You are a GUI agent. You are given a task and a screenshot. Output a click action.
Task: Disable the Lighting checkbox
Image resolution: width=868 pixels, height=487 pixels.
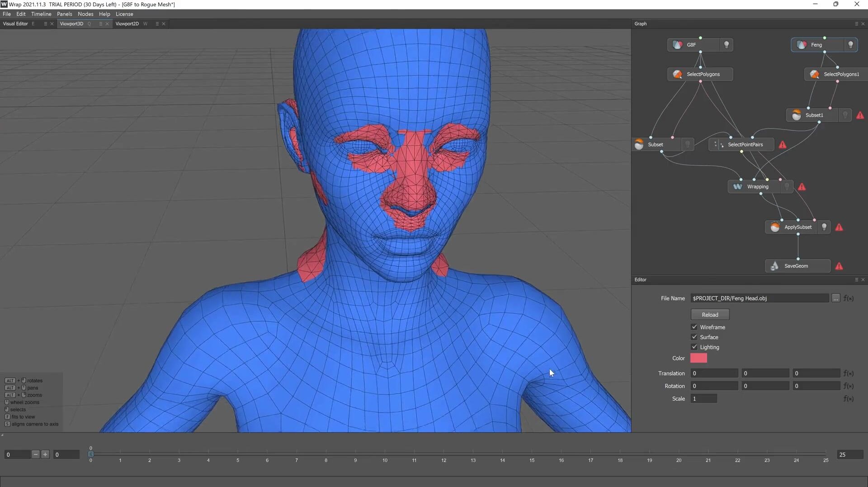694,347
